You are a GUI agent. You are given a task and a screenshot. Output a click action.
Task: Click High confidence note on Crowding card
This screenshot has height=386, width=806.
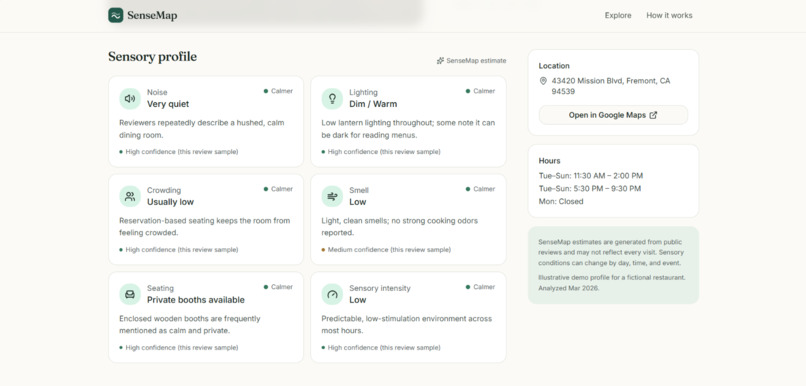pyautogui.click(x=179, y=250)
